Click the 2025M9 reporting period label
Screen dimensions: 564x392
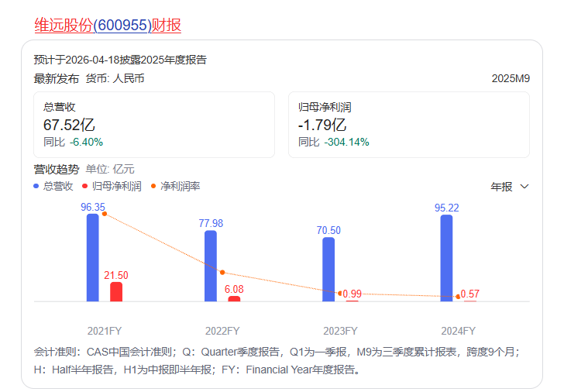[x=511, y=78]
